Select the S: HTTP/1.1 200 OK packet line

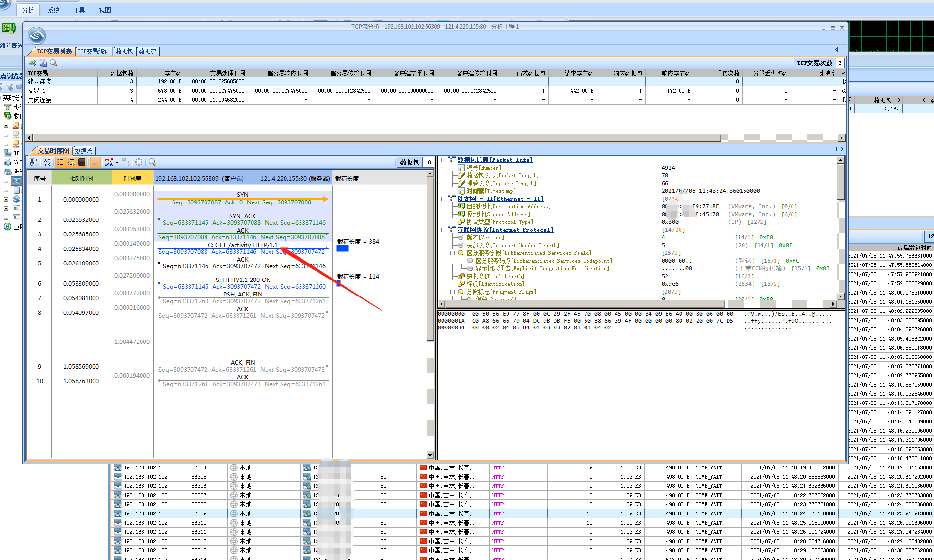(243, 283)
